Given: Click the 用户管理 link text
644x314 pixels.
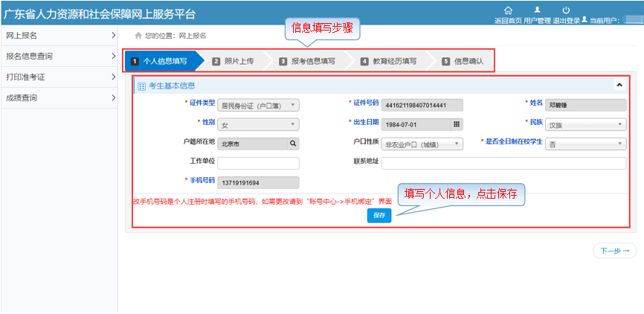Looking at the screenshot, I should 537,21.
